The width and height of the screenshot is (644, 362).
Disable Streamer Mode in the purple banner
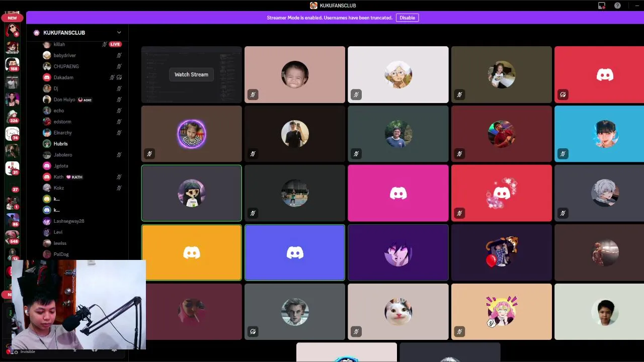(x=407, y=18)
